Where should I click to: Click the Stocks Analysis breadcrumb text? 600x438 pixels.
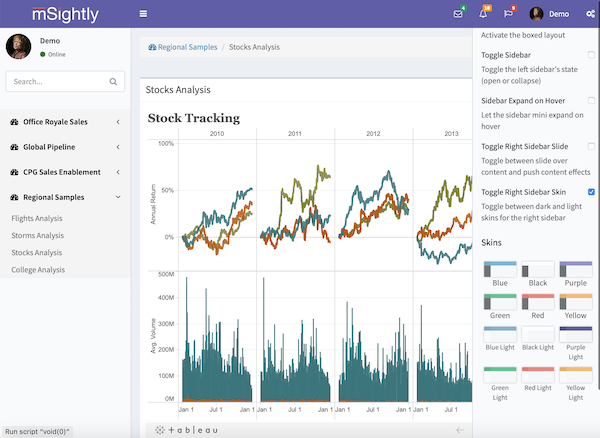pos(254,47)
